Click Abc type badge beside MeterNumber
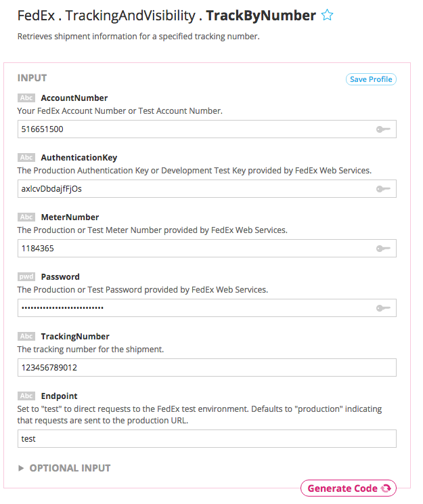The image size is (423, 504). (x=26, y=217)
